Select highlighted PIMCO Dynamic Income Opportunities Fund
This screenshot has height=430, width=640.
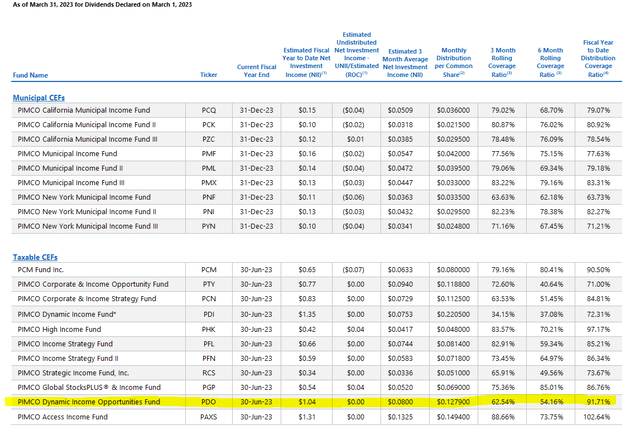click(89, 402)
